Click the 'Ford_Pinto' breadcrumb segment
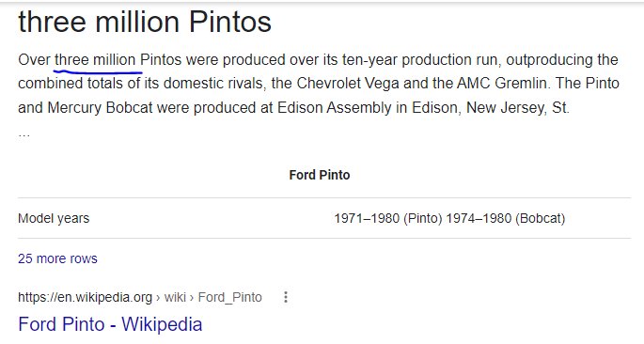644x344 pixels. pyautogui.click(x=230, y=297)
